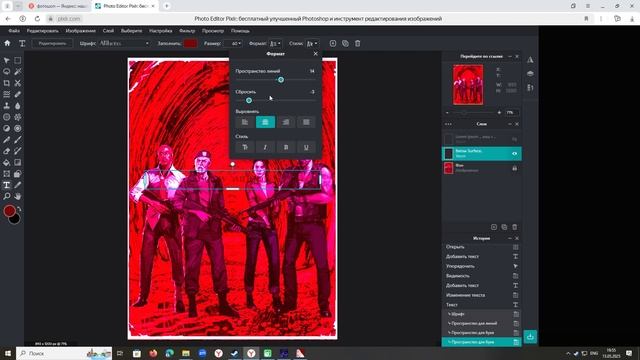
Task: Minimize the History (История) panel
Action: click(510, 238)
